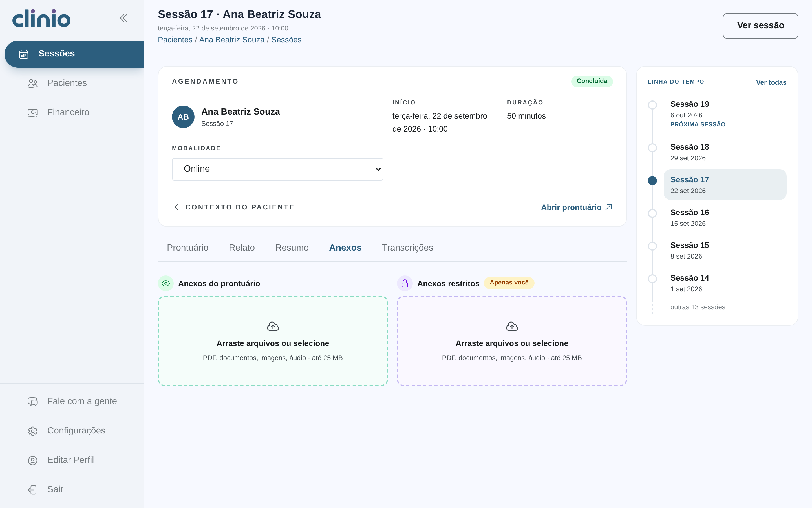The height and width of the screenshot is (508, 812).
Task: Select the Anexos tab
Action: pos(345,248)
